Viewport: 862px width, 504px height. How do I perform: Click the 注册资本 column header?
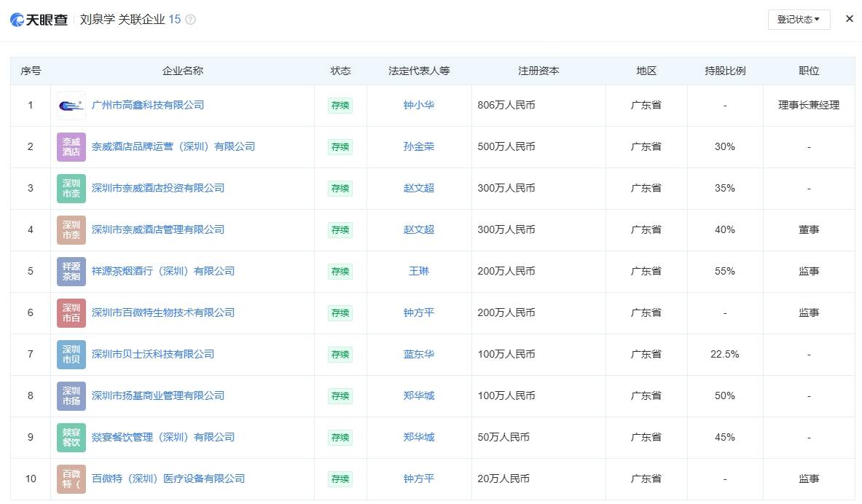538,71
